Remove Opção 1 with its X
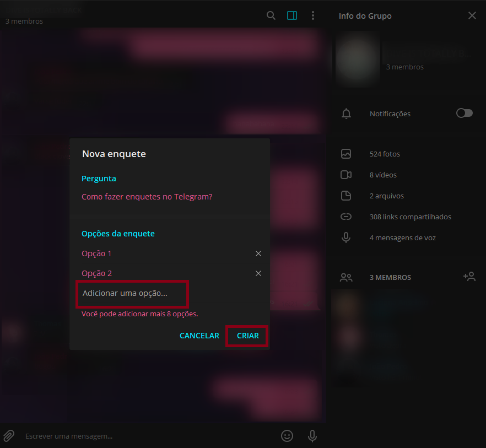486x448 pixels. (258, 253)
